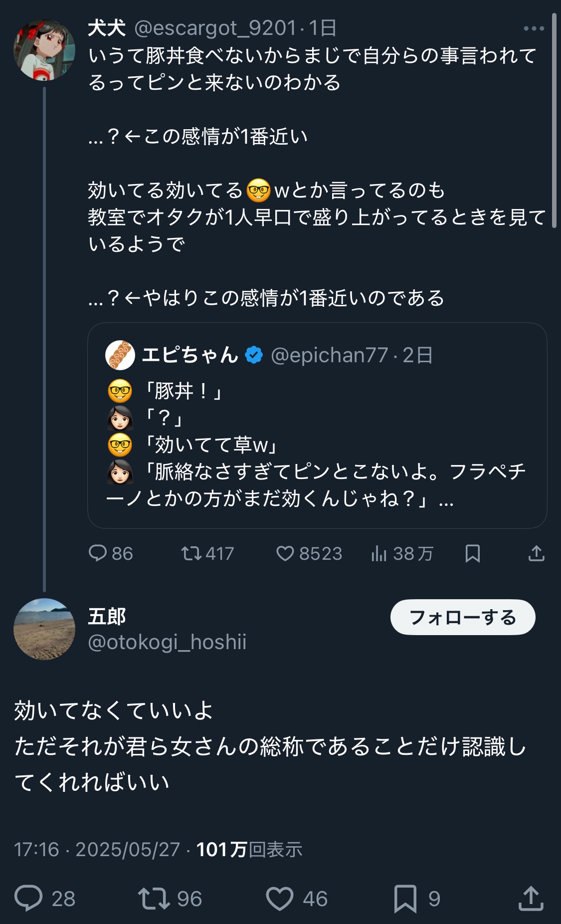Like 五郎's post with 46 likes
561x924 pixels.
click(280, 898)
